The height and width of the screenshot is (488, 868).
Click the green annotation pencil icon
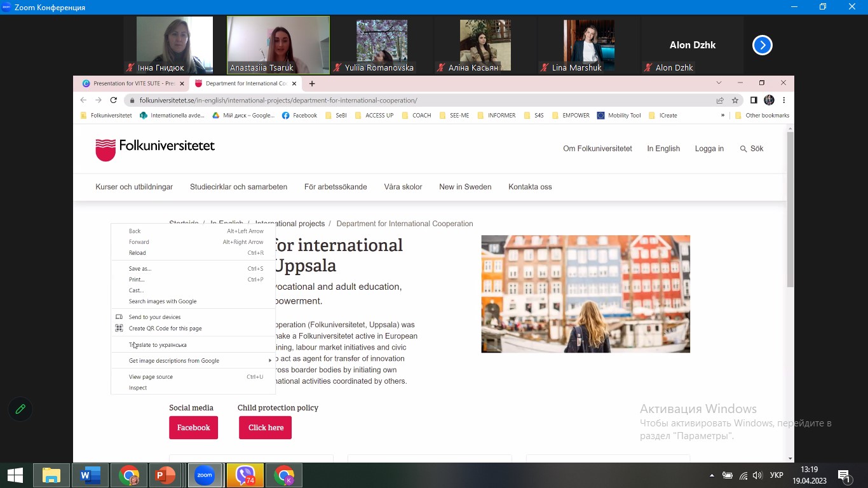pyautogui.click(x=20, y=409)
